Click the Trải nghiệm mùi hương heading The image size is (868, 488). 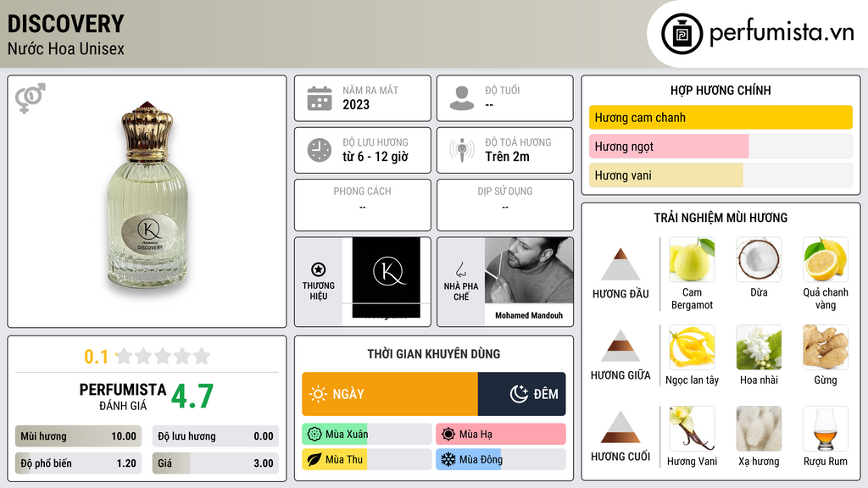[721, 218]
